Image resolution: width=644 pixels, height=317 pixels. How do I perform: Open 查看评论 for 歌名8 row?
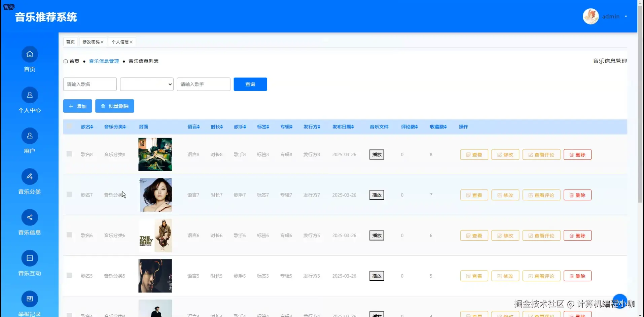(x=541, y=154)
